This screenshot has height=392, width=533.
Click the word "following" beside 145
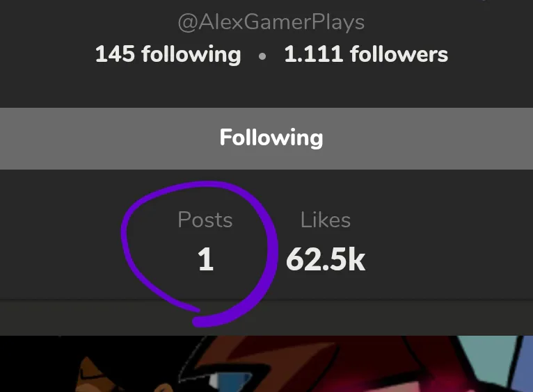click(x=191, y=54)
